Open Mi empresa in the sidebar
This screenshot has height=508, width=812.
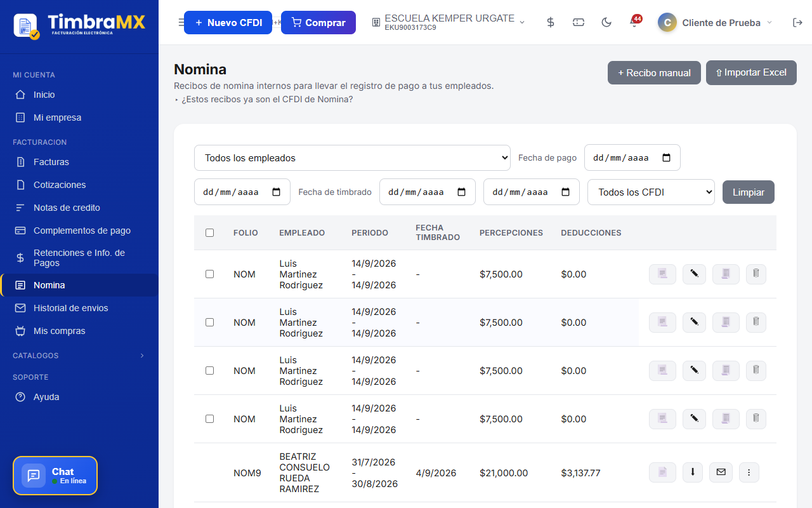(x=79, y=117)
